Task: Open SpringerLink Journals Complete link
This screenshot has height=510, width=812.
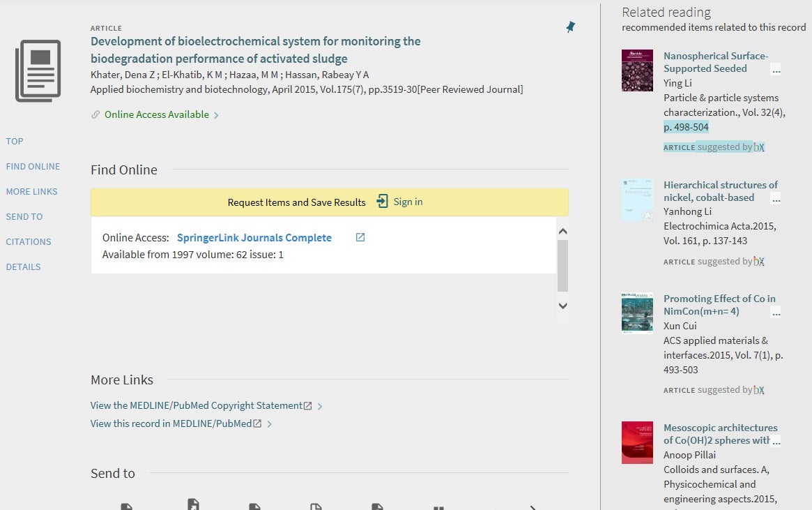Action: pos(254,237)
